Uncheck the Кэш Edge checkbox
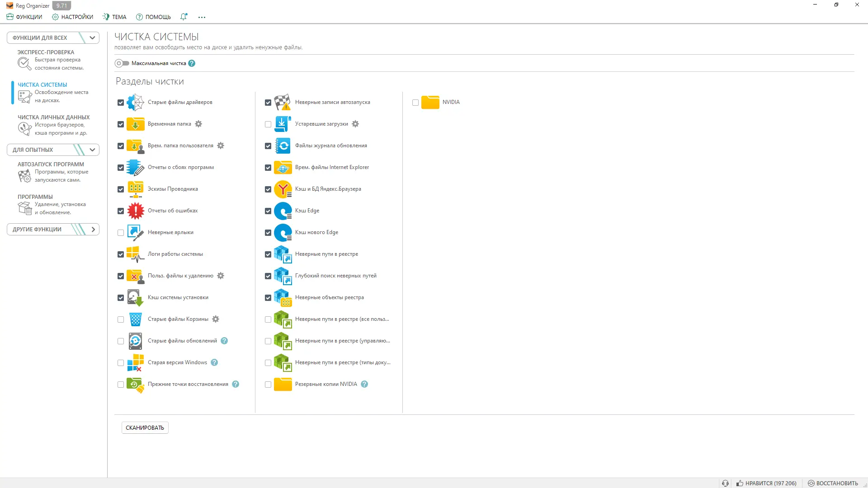Image resolution: width=868 pixels, height=488 pixels. (268, 211)
